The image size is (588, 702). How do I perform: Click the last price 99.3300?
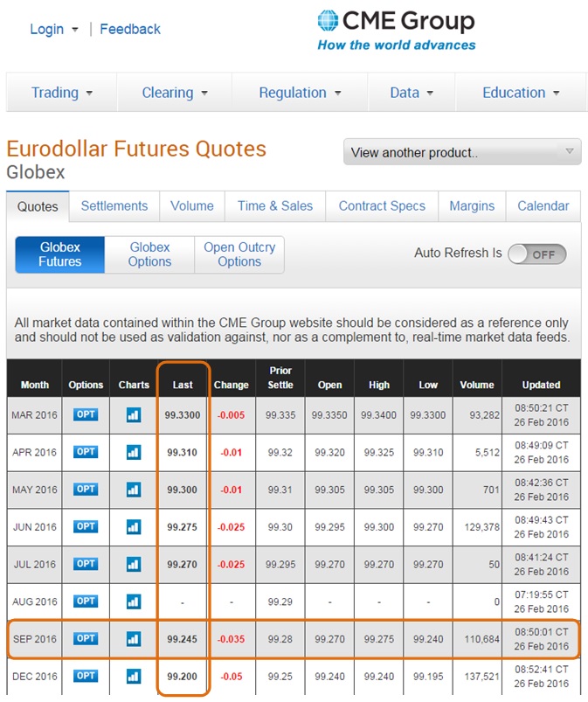[x=182, y=415]
